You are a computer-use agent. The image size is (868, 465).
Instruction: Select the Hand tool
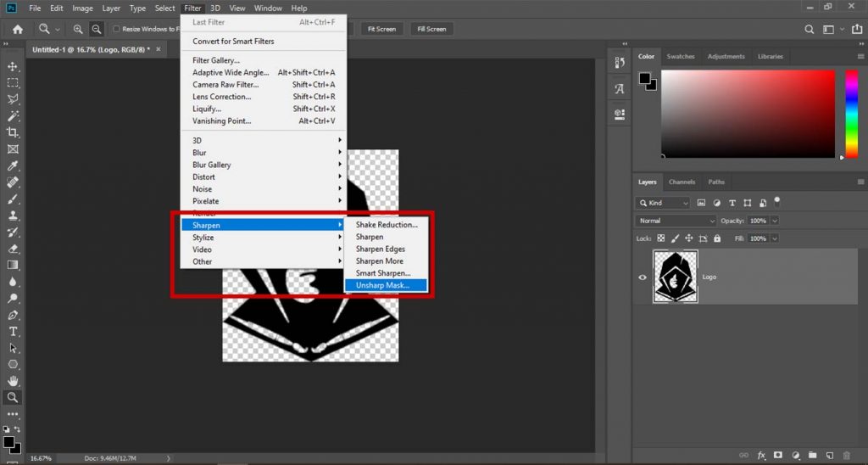pos(12,381)
